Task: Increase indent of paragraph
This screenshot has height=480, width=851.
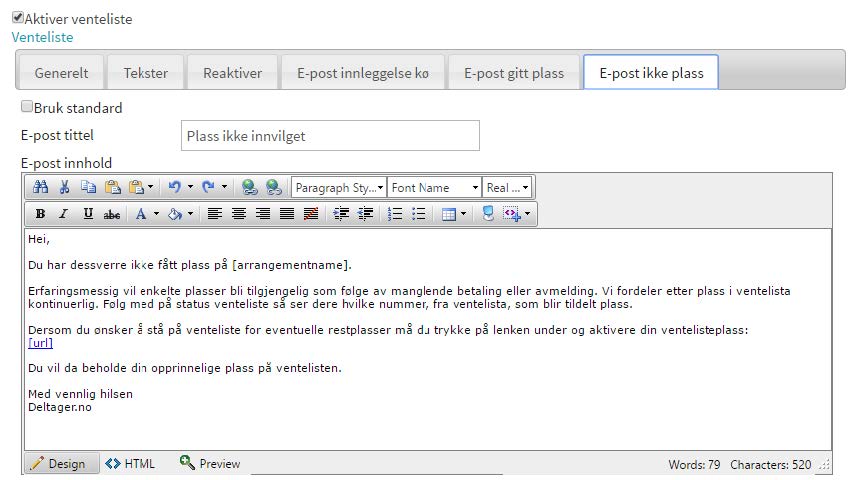Action: pyautogui.click(x=341, y=214)
